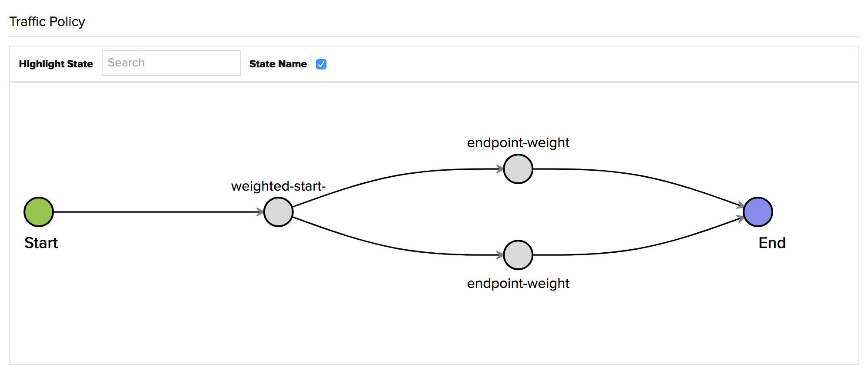This screenshot has width=868, height=383.
Task: Select the lower endpoint-weight node circle
Action: point(518,255)
